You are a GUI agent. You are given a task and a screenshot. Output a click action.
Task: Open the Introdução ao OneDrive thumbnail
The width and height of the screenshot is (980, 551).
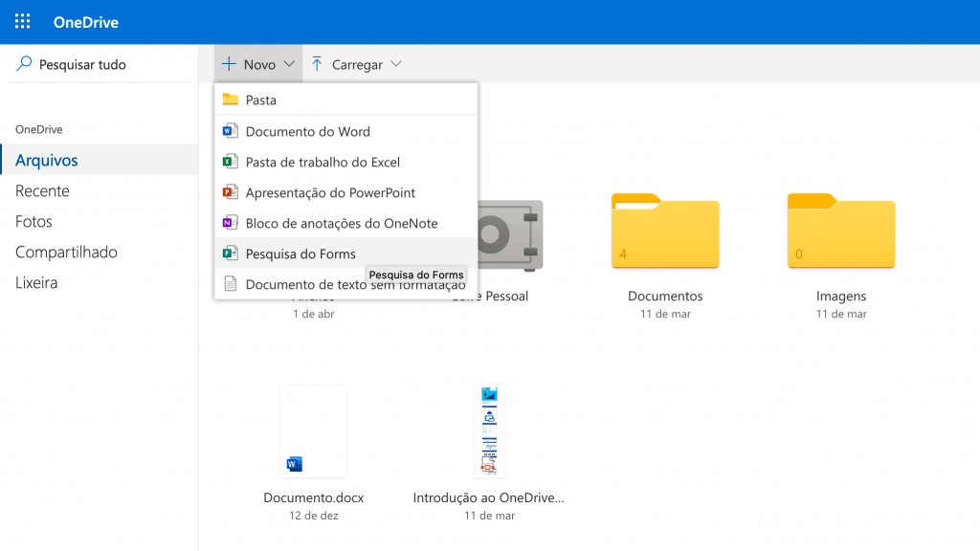[489, 431]
